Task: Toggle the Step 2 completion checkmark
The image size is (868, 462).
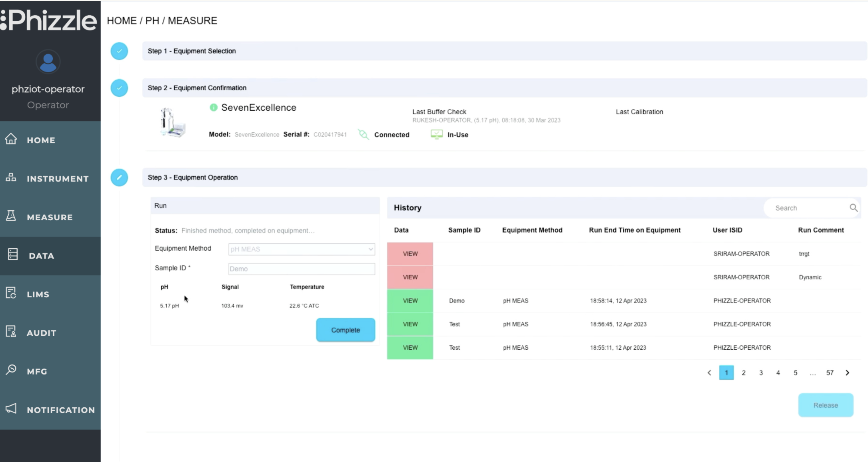Action: pos(119,88)
